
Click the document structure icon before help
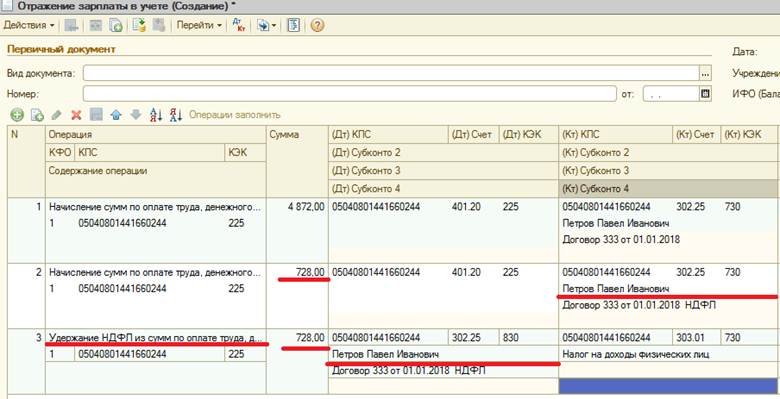[293, 25]
